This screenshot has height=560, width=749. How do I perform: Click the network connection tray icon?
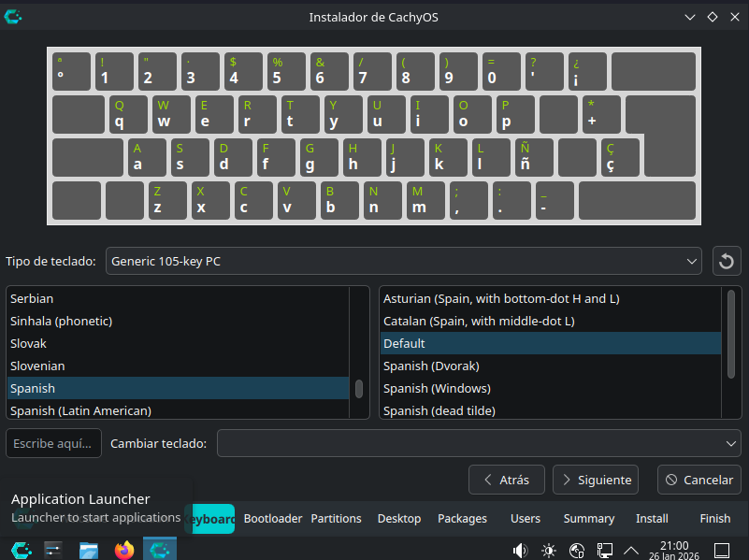coord(605,550)
